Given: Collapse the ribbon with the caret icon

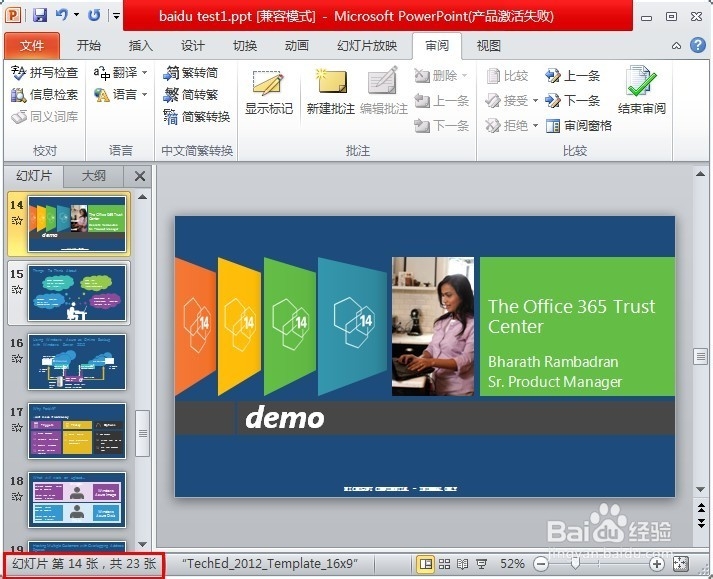Looking at the screenshot, I should [677, 45].
